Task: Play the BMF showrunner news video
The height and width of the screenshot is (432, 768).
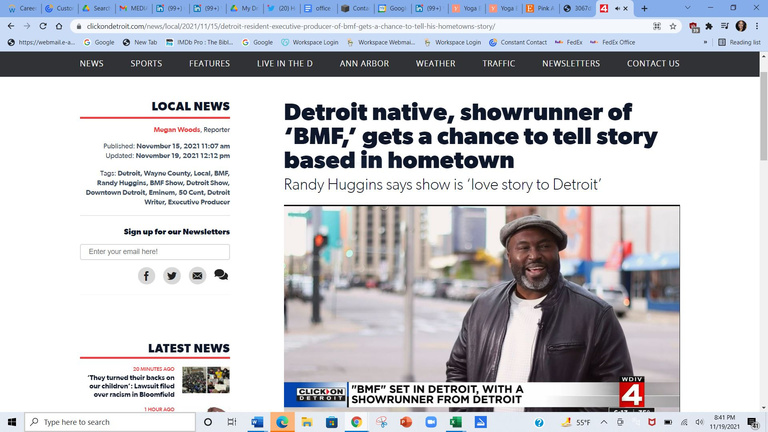Action: point(481,300)
